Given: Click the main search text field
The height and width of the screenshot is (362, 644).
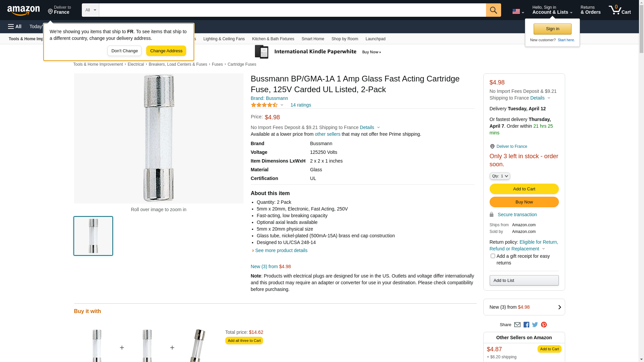Looking at the screenshot, I should pyautogui.click(x=292, y=10).
